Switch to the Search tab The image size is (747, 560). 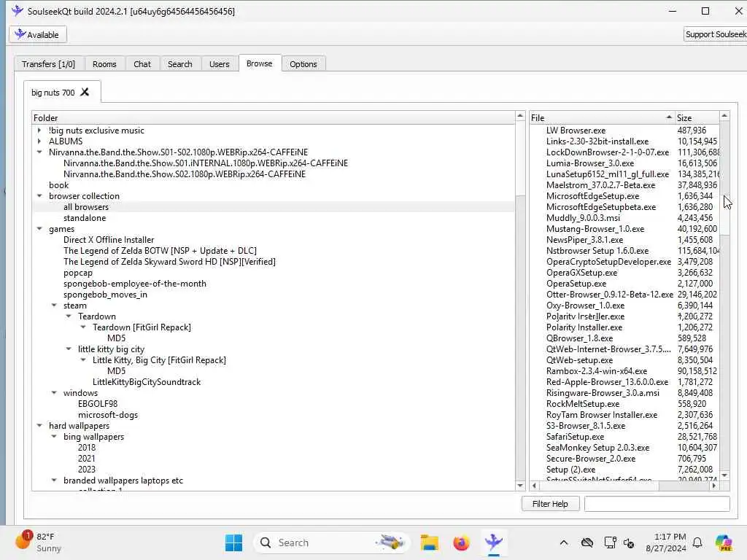[x=179, y=64]
